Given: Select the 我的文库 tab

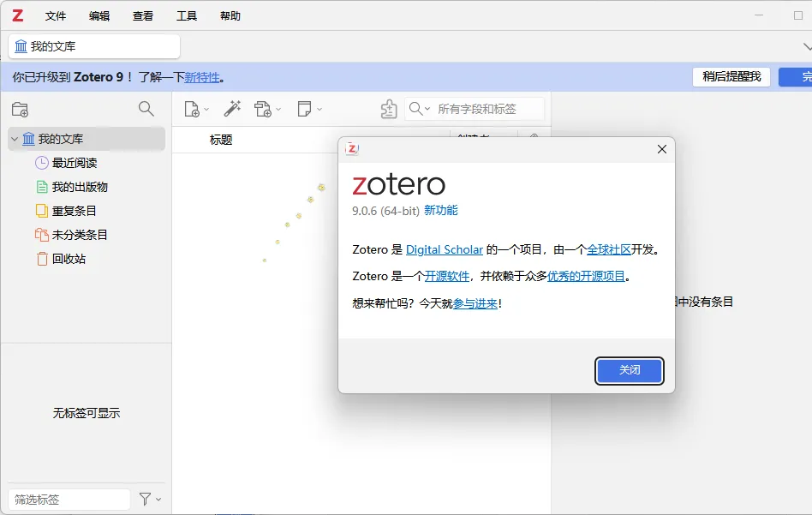Looking at the screenshot, I should (94, 46).
